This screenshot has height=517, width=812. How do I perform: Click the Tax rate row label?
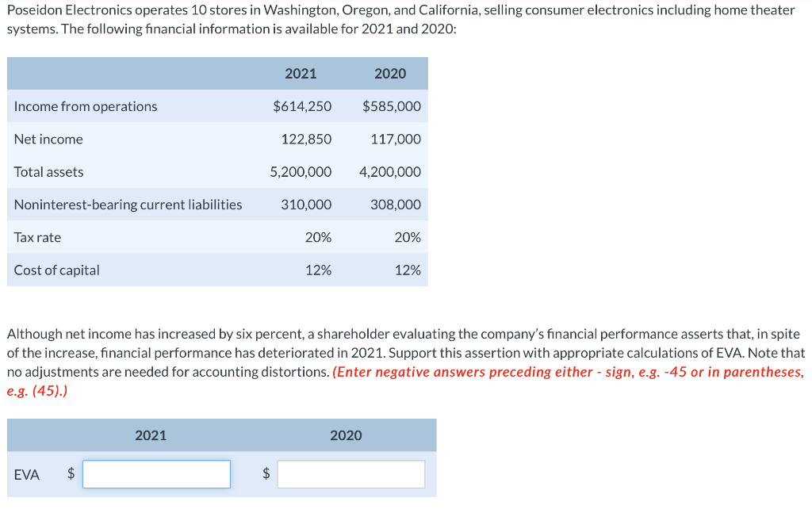pyautogui.click(x=37, y=237)
